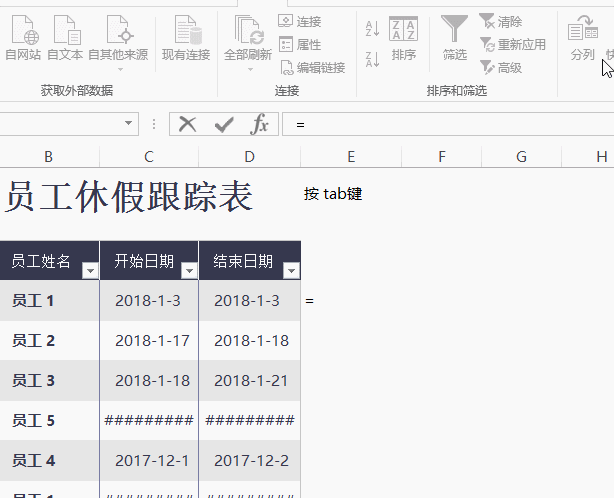Expand the 自其他来源 dropdown
The width and height of the screenshot is (614, 498).
pos(118,69)
